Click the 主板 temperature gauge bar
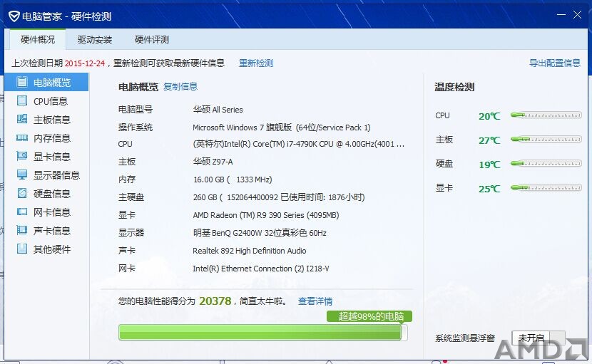The height and width of the screenshot is (364, 592). 546,140
